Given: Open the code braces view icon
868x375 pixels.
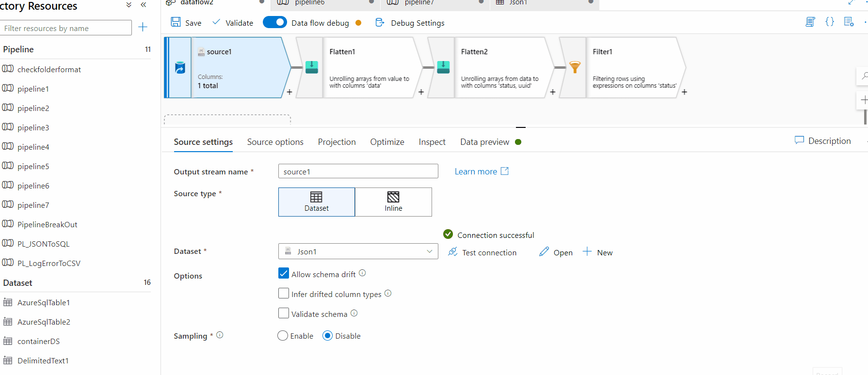Looking at the screenshot, I should (830, 22).
